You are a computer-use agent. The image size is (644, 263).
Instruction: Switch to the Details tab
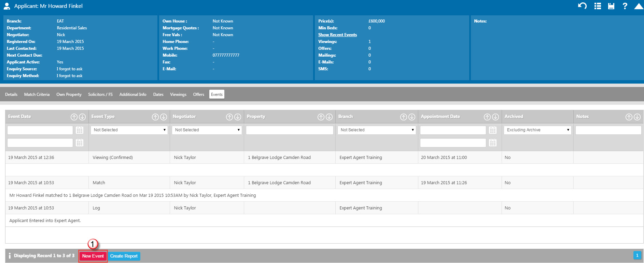pyautogui.click(x=11, y=94)
